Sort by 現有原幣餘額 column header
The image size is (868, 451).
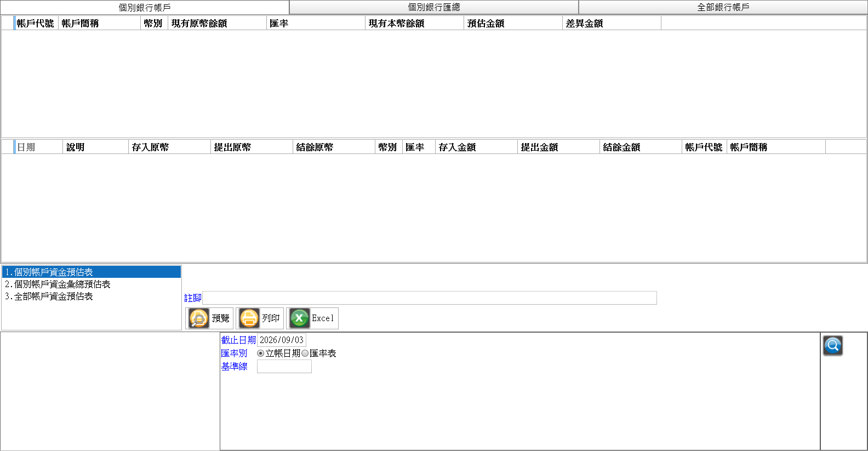(217, 23)
